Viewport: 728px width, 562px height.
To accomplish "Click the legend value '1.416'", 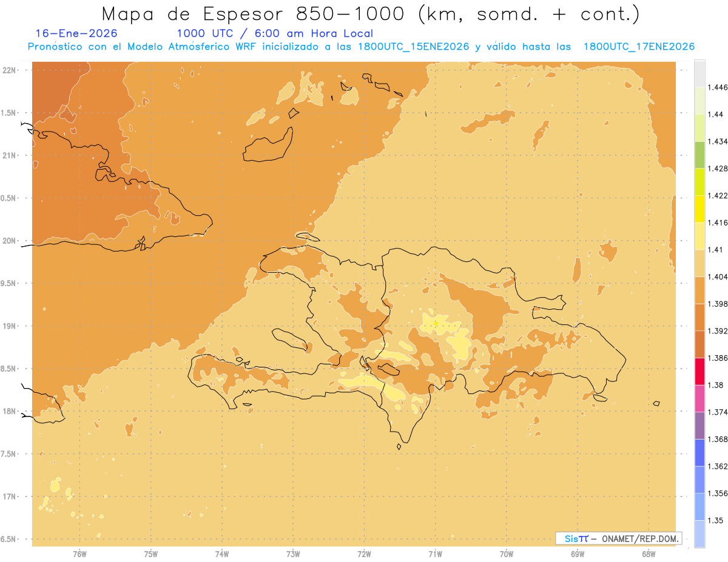I will [x=718, y=222].
